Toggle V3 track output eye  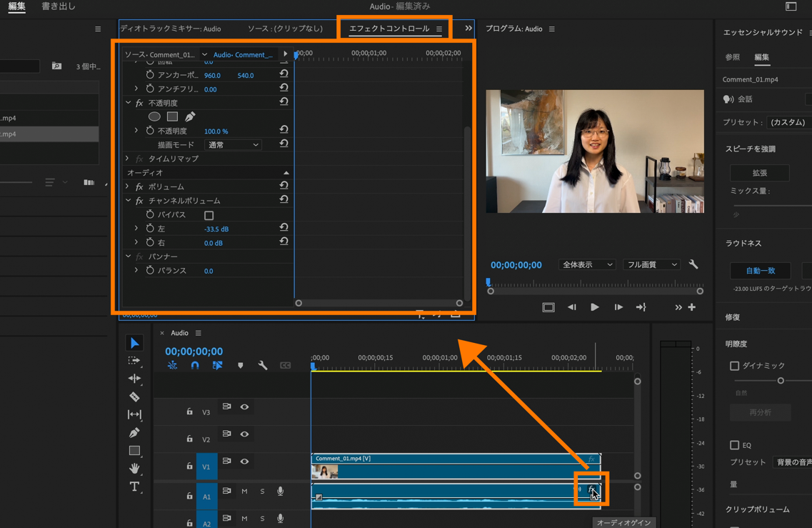[x=244, y=407]
